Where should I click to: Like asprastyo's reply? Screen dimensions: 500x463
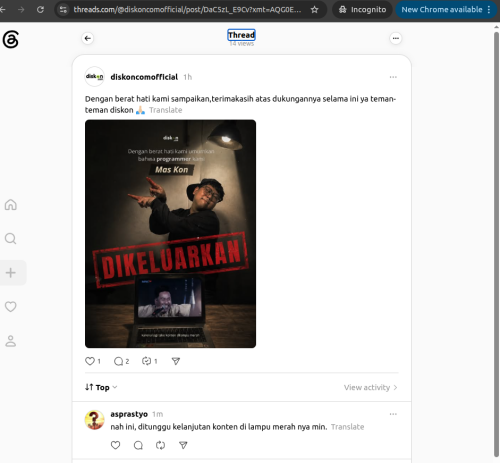[x=115, y=445]
